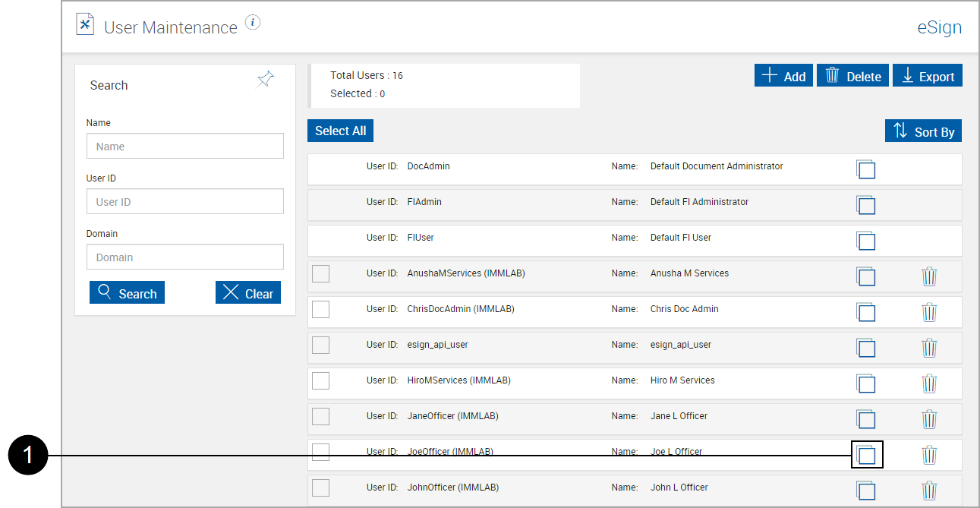Delete the JaneOfficer user via trash icon
980x508 pixels.
[x=929, y=419]
